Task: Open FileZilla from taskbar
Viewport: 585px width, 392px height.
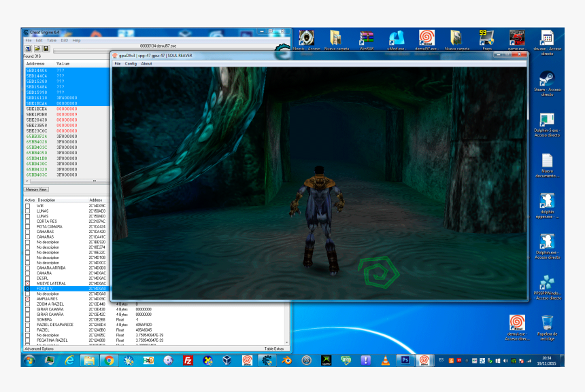Action: click(188, 360)
